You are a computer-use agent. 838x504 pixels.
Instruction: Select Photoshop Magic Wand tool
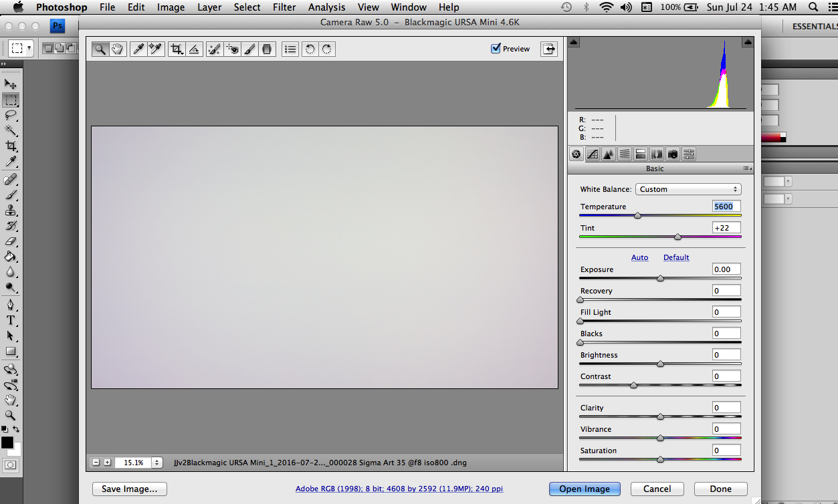click(11, 131)
